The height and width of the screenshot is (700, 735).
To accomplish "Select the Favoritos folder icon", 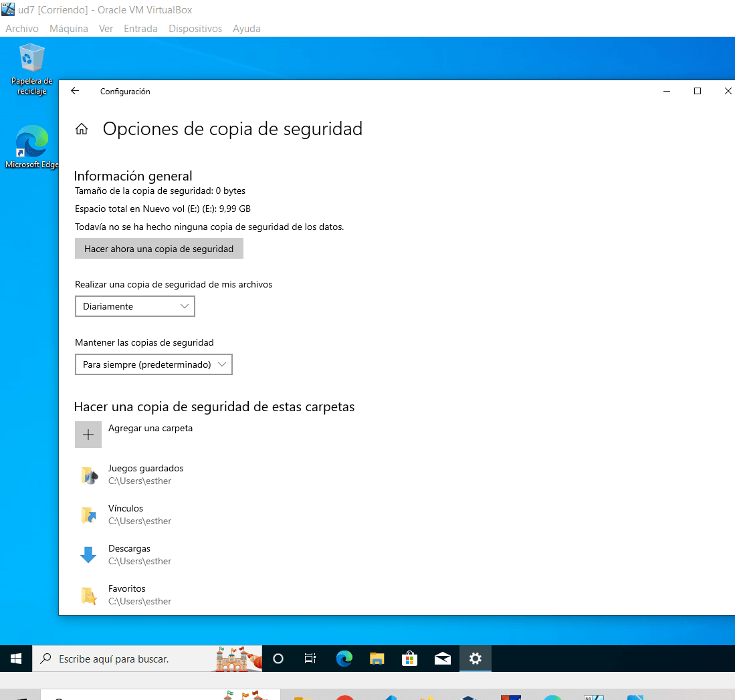I will tap(88, 595).
